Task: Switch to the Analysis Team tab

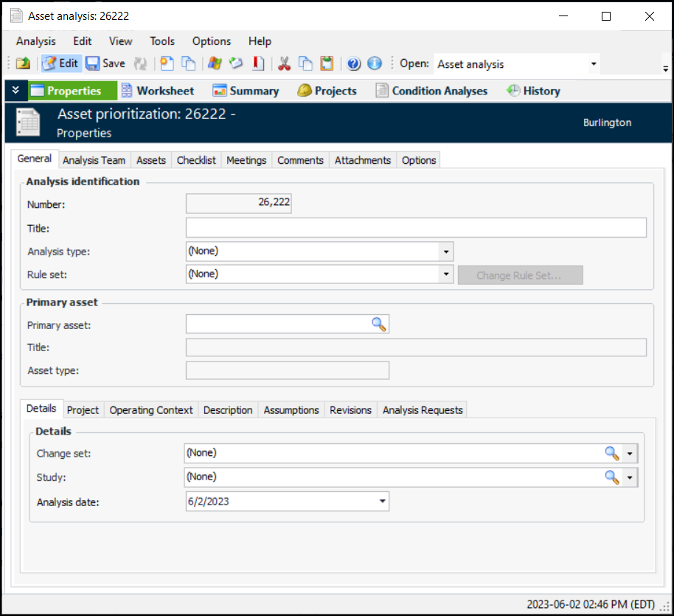Action: tap(94, 160)
